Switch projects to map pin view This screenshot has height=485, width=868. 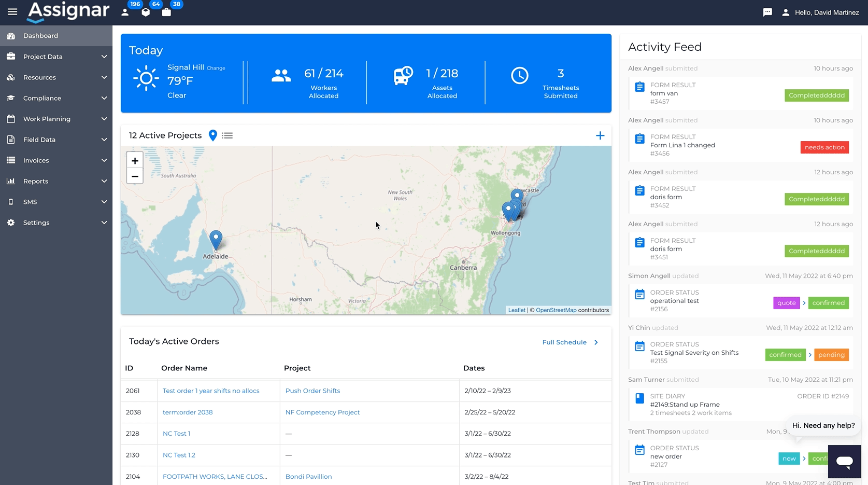coord(212,135)
